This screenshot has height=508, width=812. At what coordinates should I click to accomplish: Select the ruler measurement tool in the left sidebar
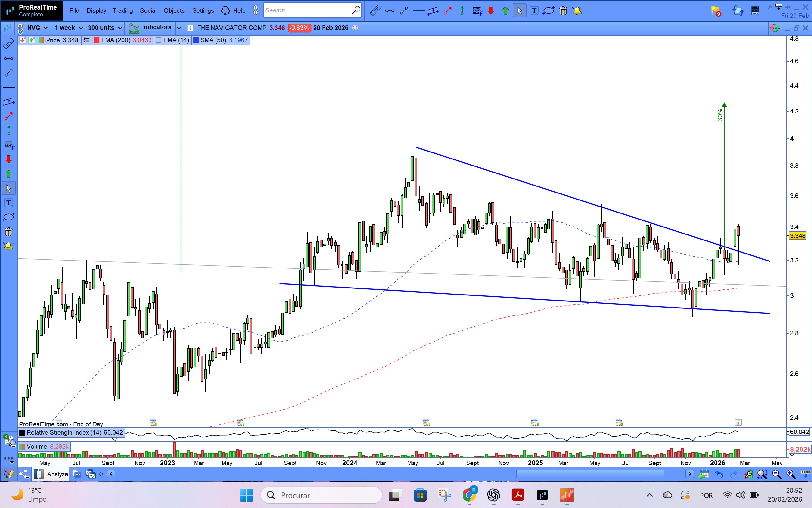pos(8,44)
